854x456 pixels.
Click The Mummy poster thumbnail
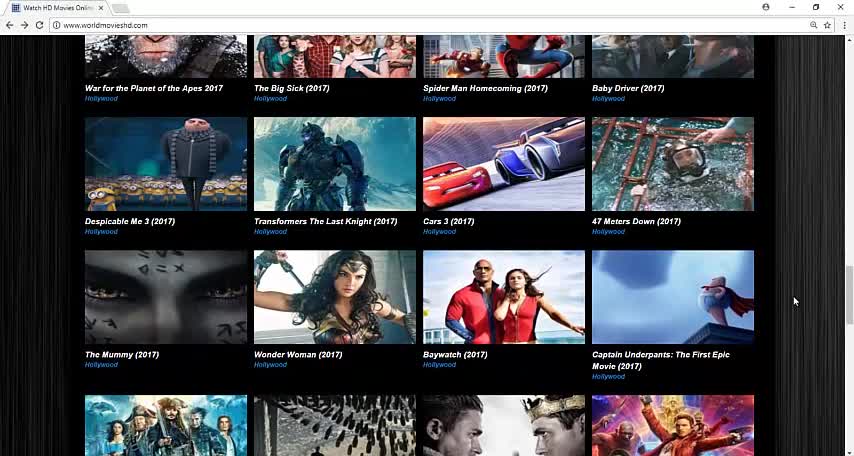tap(166, 297)
